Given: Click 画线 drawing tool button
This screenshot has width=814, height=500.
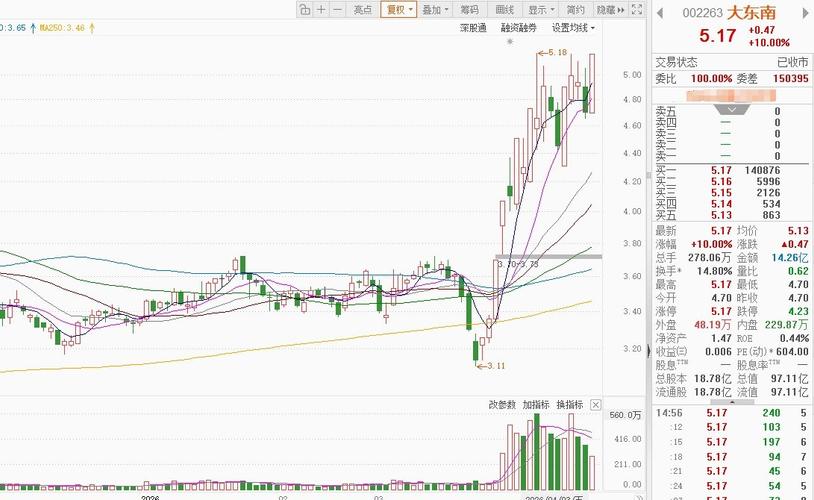Looking at the screenshot, I should pos(505,9).
